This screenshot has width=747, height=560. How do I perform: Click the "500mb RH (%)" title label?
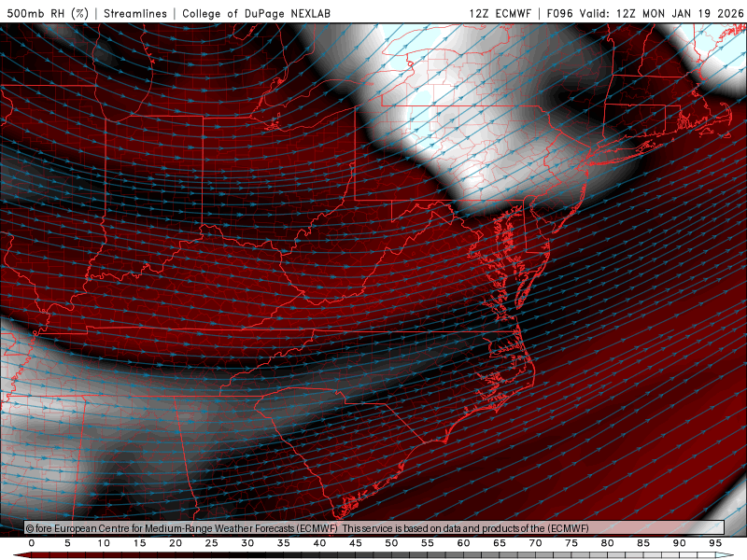(x=48, y=13)
